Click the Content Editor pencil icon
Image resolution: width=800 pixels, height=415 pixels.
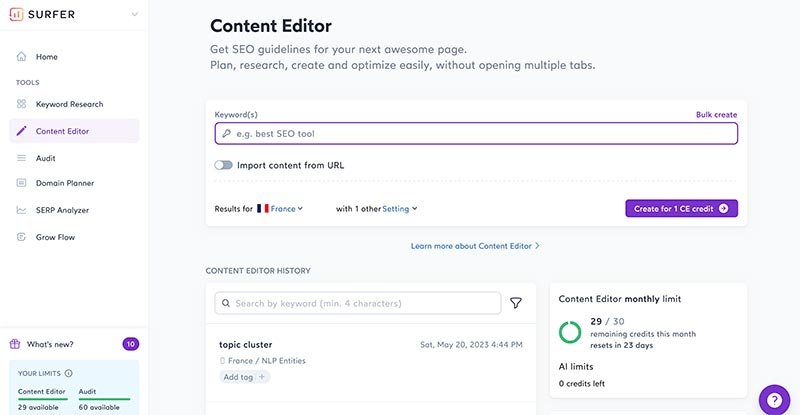click(21, 131)
